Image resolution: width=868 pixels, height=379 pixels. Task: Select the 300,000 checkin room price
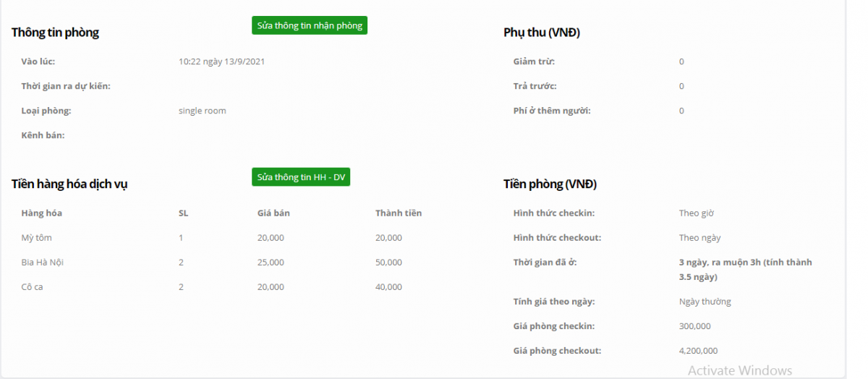point(694,326)
